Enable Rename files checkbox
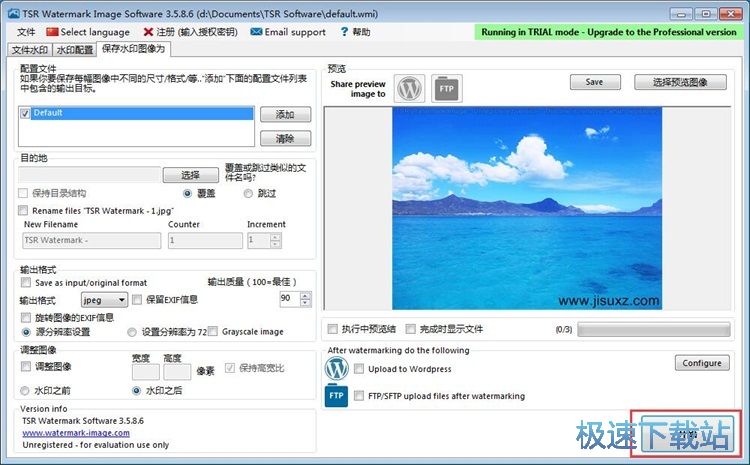 [23, 210]
